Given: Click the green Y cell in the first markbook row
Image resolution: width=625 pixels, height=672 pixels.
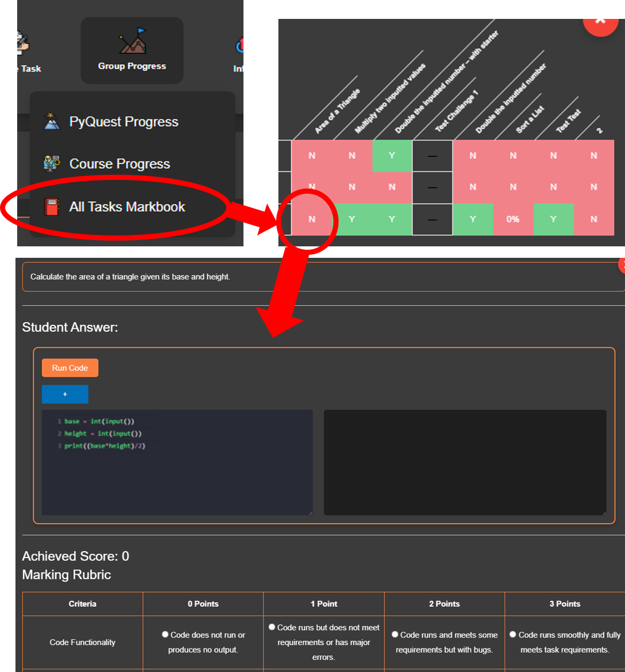Looking at the screenshot, I should [x=392, y=156].
